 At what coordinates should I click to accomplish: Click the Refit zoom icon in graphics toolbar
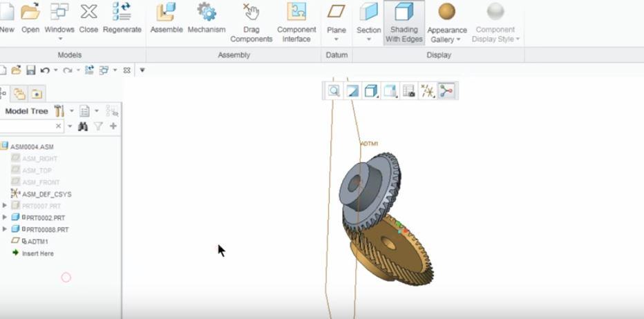point(334,91)
